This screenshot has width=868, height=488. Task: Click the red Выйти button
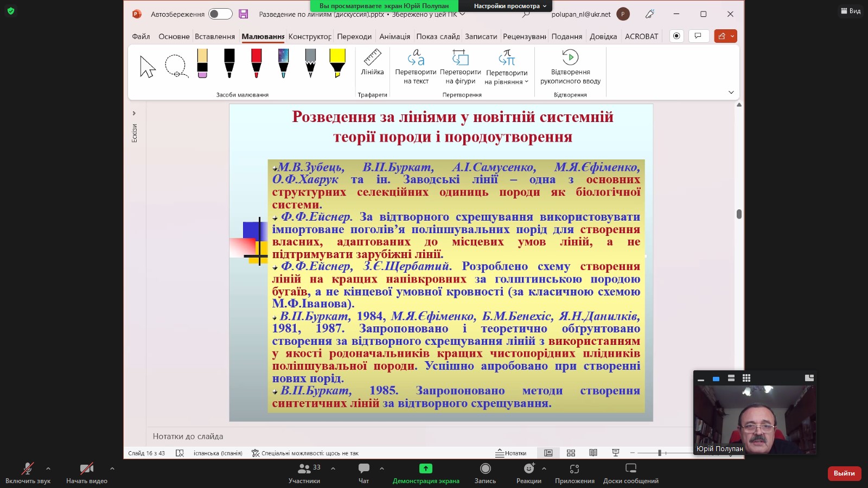(844, 473)
